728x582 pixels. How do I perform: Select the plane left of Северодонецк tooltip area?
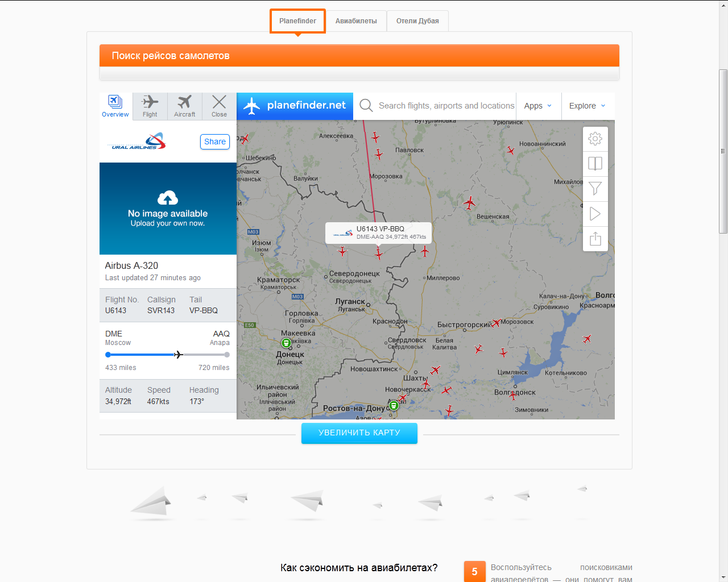342,251
